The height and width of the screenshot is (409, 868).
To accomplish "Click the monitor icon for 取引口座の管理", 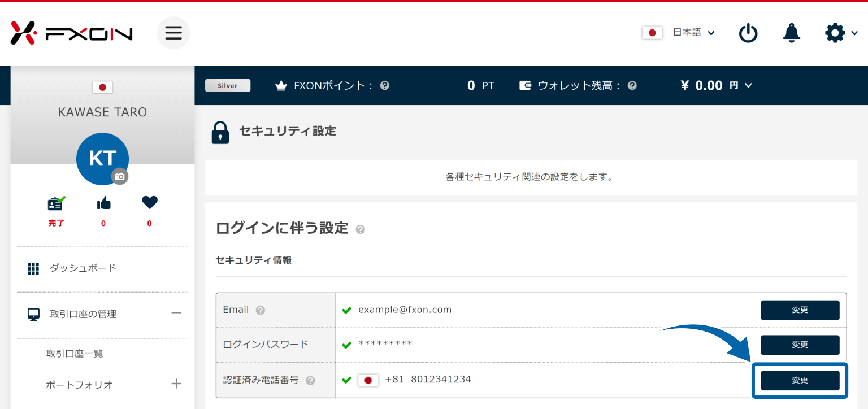I will [x=33, y=315].
